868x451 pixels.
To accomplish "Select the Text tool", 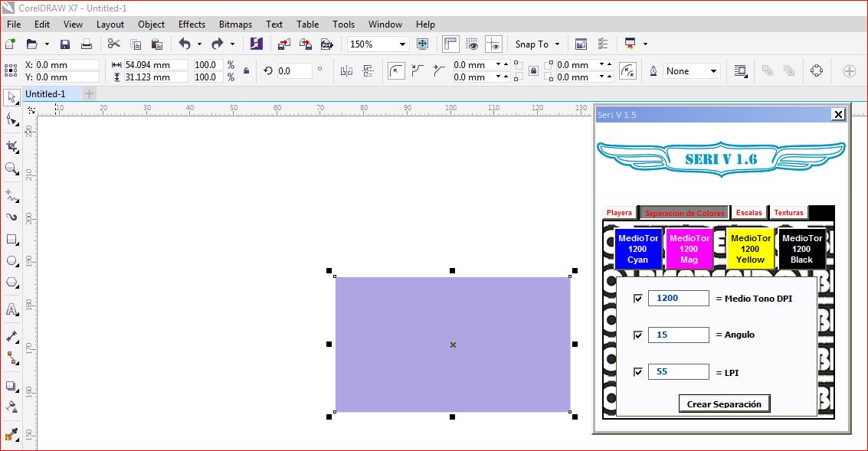I will pyautogui.click(x=11, y=309).
